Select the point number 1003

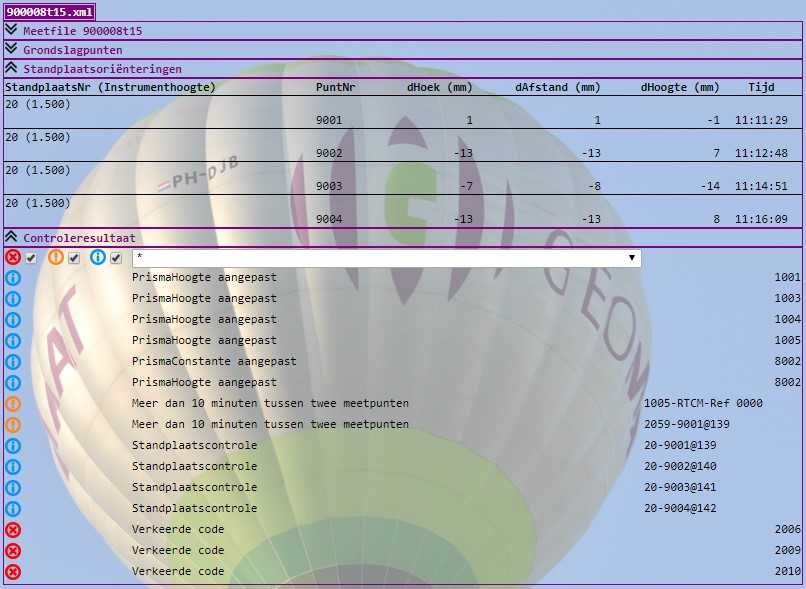787,298
